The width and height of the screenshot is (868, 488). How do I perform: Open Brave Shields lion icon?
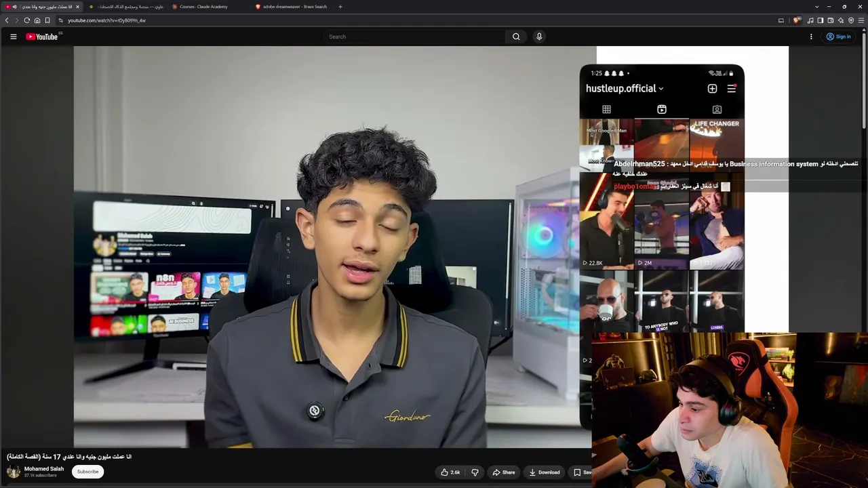click(x=797, y=20)
